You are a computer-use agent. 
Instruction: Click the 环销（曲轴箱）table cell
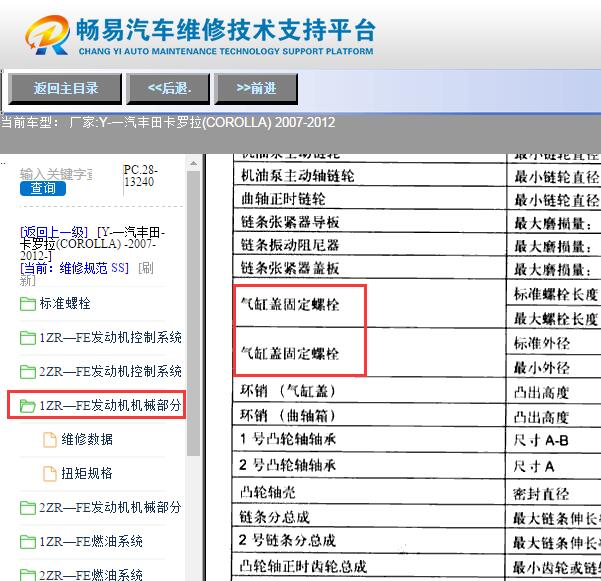(369, 415)
